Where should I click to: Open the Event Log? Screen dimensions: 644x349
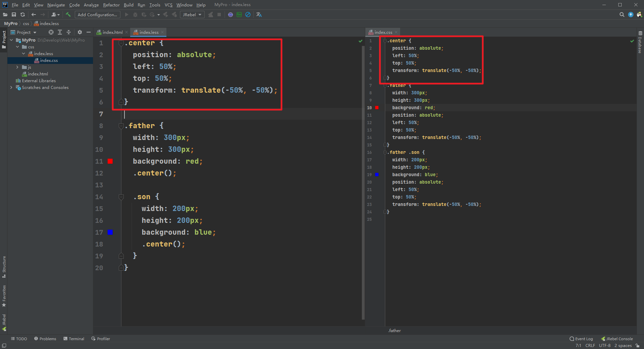coord(581,339)
